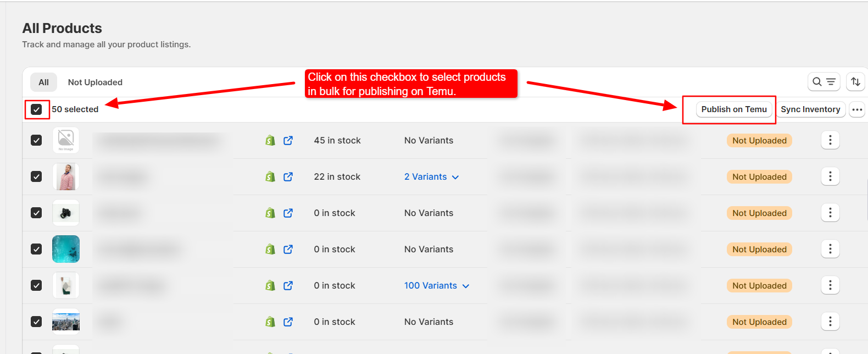Click Sync Inventory button
This screenshot has width=868, height=354.
(x=810, y=109)
